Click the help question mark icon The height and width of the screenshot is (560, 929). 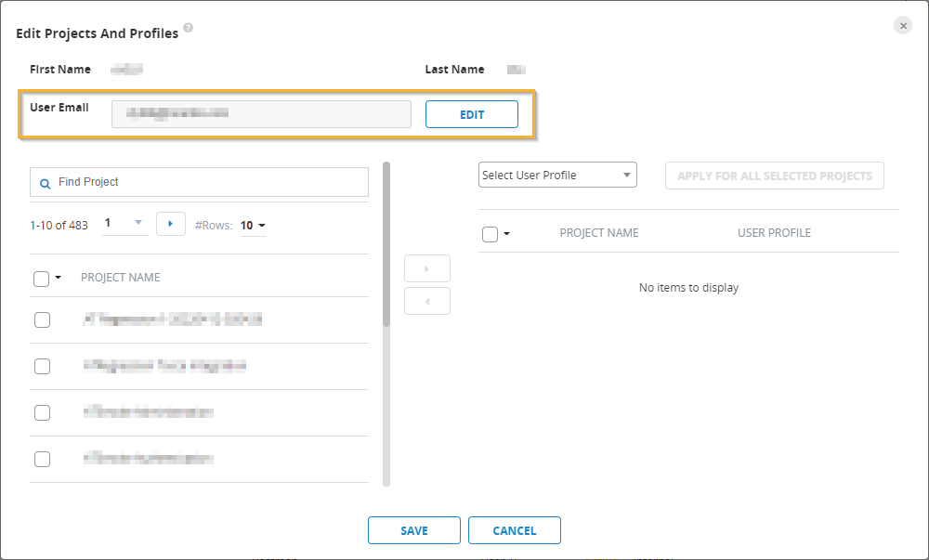pos(189,29)
